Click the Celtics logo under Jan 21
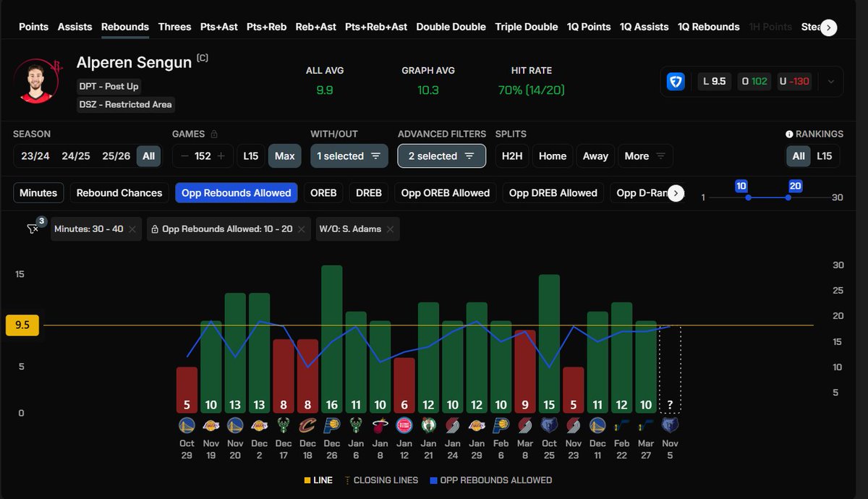This screenshot has width=868, height=499. tap(428, 425)
